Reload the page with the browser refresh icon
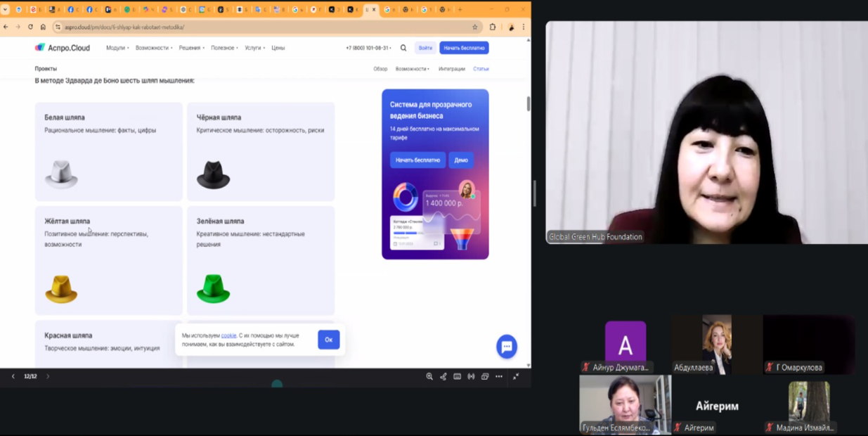Screen dimensions: 868x436 pyautogui.click(x=30, y=27)
